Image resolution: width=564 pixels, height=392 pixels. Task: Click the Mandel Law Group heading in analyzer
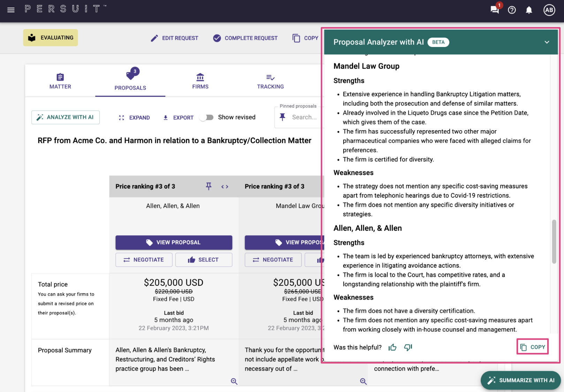click(x=366, y=66)
